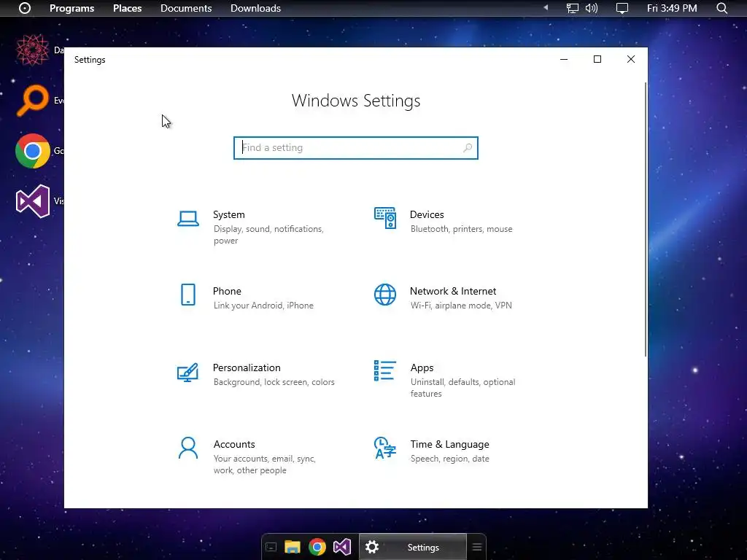Expand hidden tray icons arrow
This screenshot has width=747, height=560.
pyautogui.click(x=546, y=7)
